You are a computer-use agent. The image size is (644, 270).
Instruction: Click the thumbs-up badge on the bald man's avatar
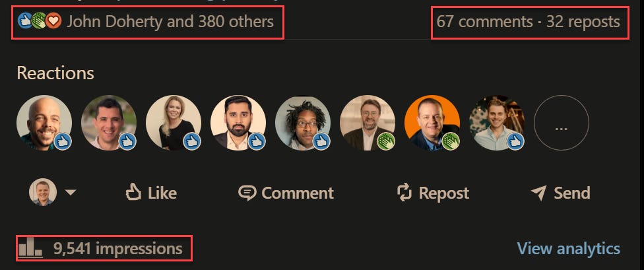pos(63,141)
